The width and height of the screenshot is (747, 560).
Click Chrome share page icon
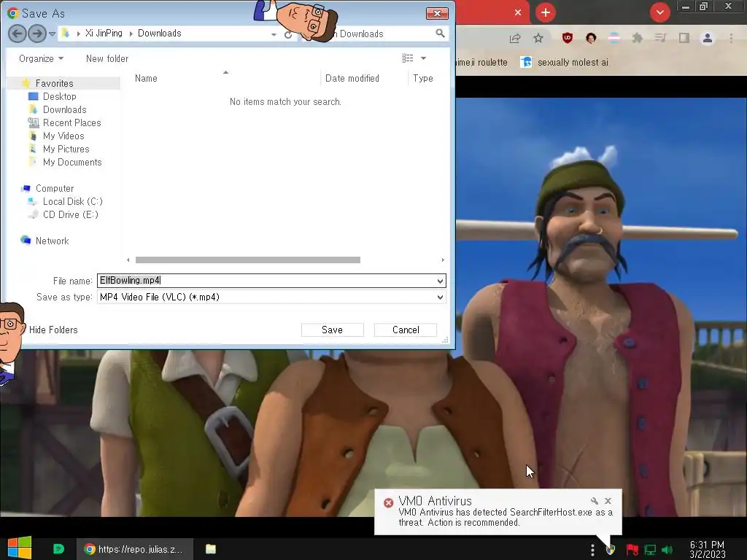click(514, 38)
